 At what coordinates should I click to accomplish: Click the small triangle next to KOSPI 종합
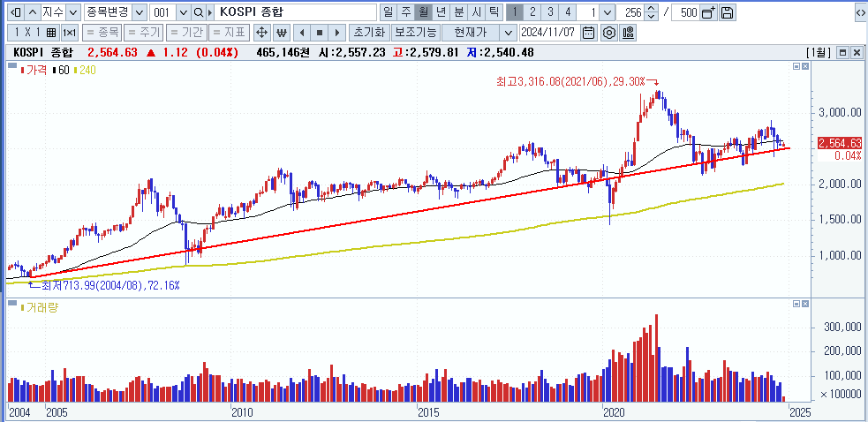210,12
